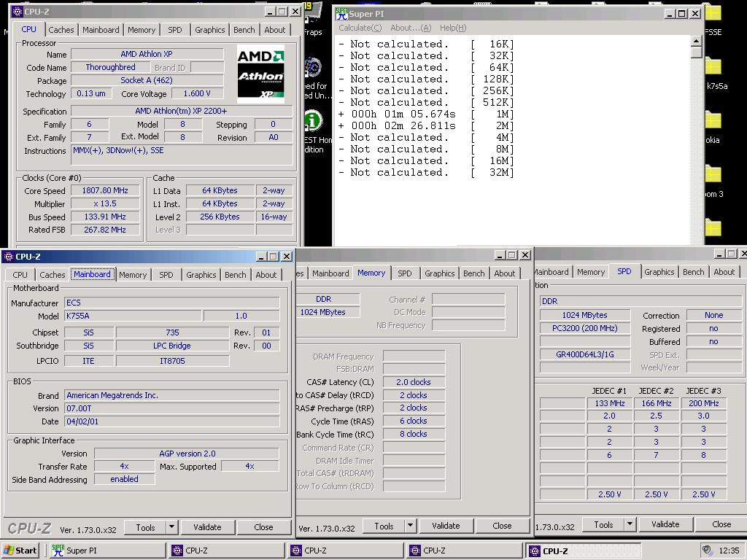Open Super PI from the taskbar
Screen dimensions: 747x560
click(109, 551)
